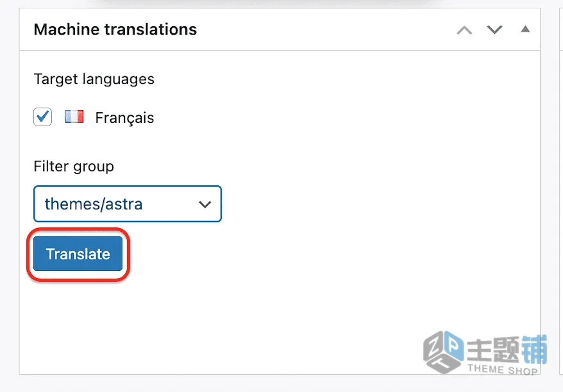Click the empty Machine translations header bar
The image size is (563, 392).
click(323, 29)
